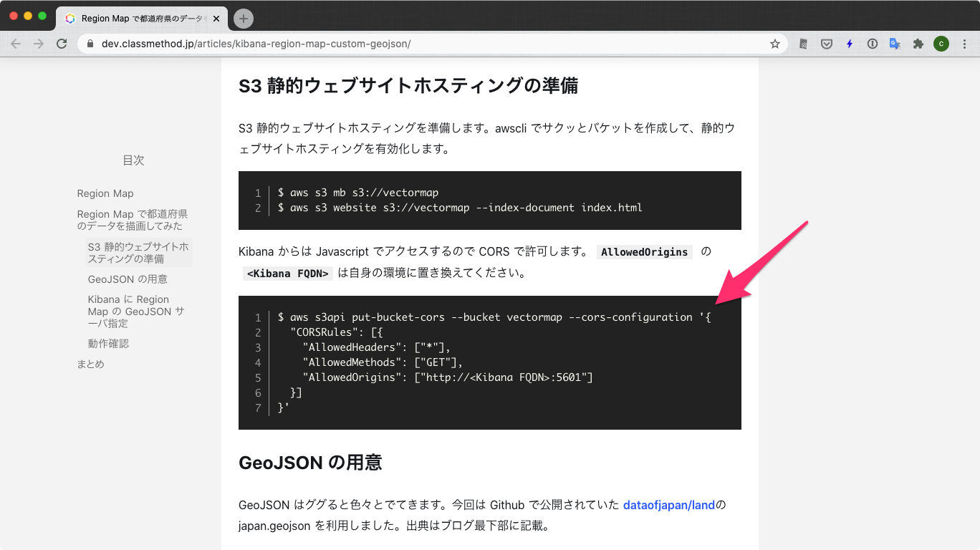
Task: Open the 1Password extension
Action: tap(872, 44)
